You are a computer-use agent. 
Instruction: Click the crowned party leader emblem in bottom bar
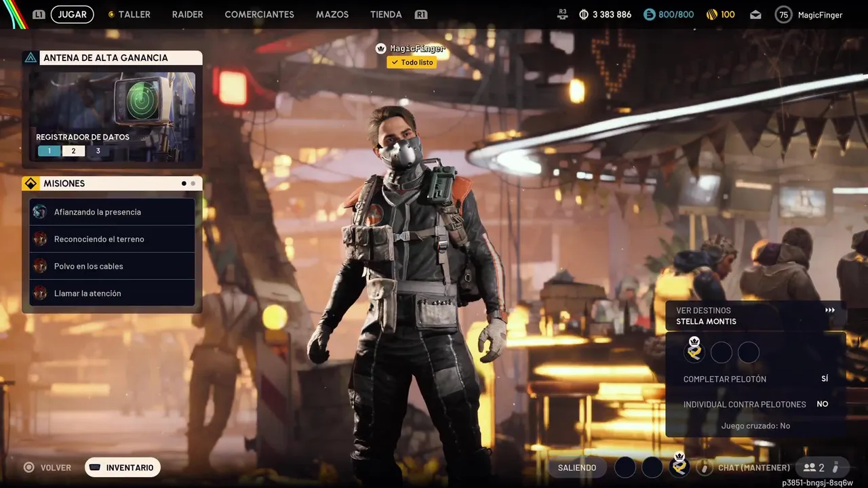point(679,466)
